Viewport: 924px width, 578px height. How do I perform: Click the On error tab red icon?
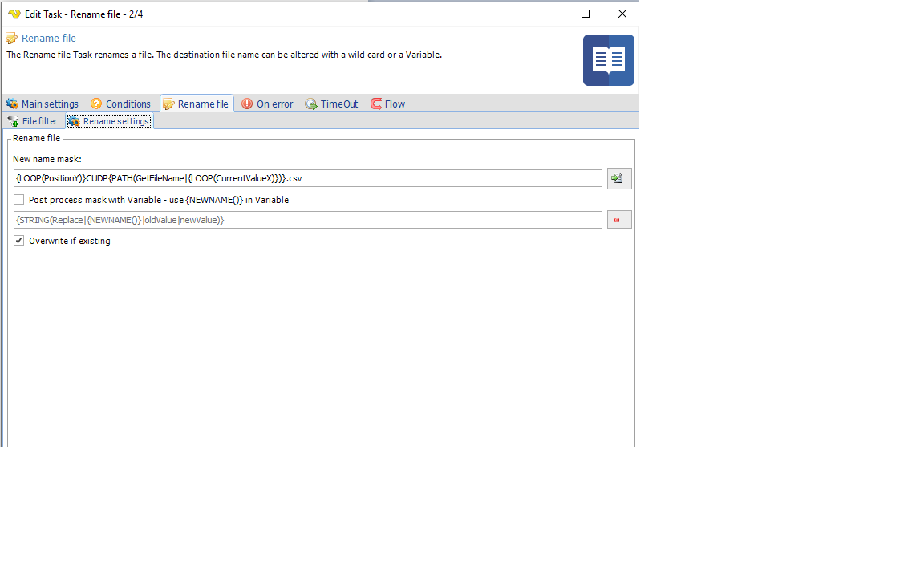[247, 104]
